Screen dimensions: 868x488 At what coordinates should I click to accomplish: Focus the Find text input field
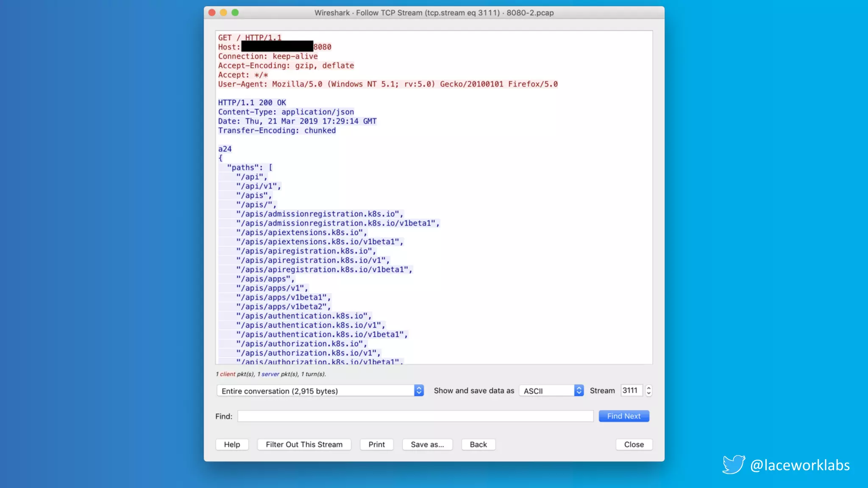(415, 416)
